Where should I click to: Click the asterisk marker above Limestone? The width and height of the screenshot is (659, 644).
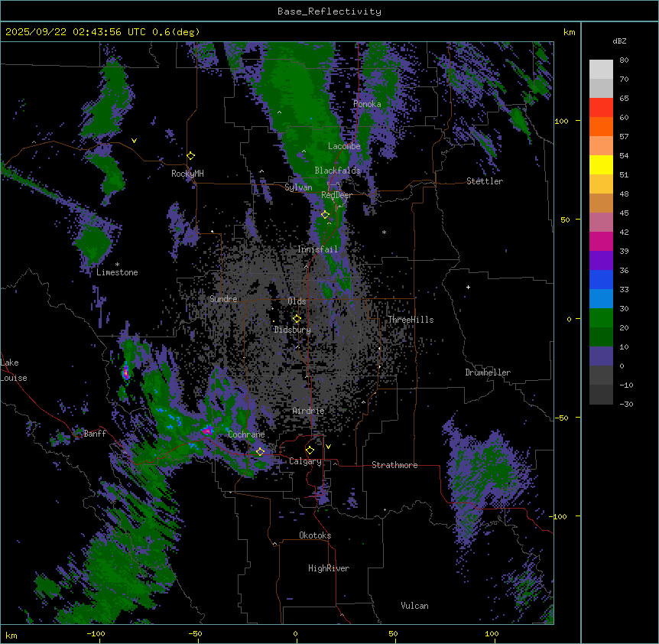tap(117, 264)
